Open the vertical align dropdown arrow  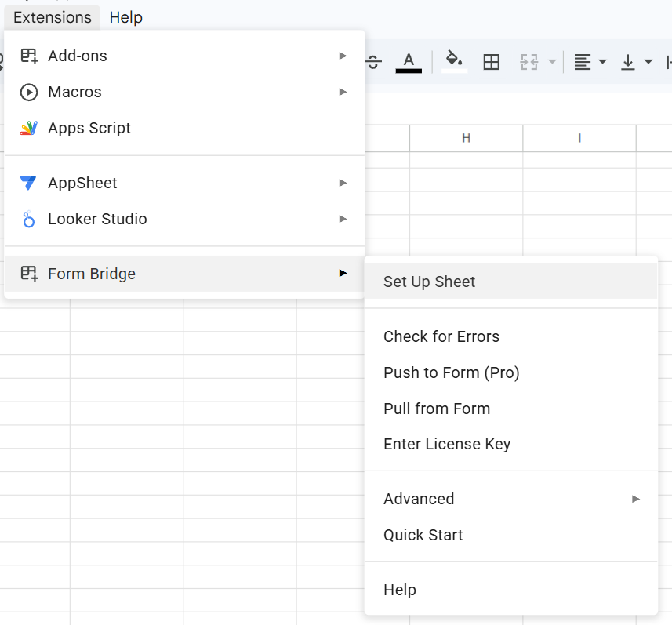[648, 62]
